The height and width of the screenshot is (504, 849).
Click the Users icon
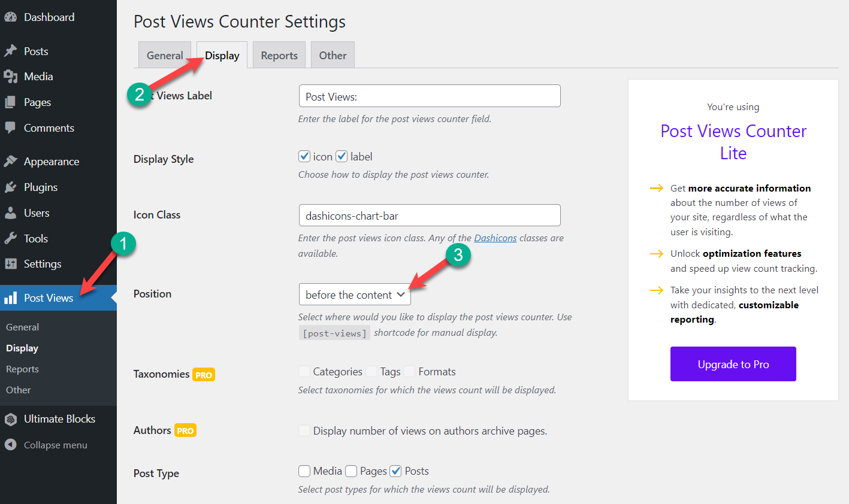[11, 212]
